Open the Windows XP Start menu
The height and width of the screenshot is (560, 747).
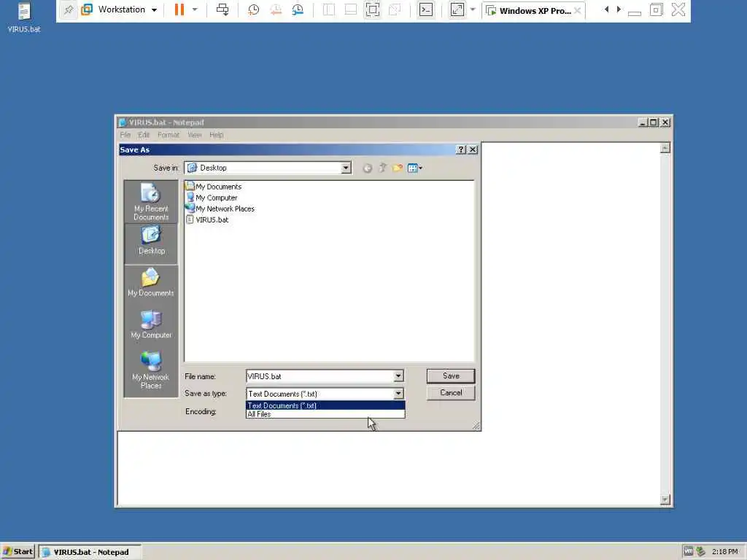point(18,551)
